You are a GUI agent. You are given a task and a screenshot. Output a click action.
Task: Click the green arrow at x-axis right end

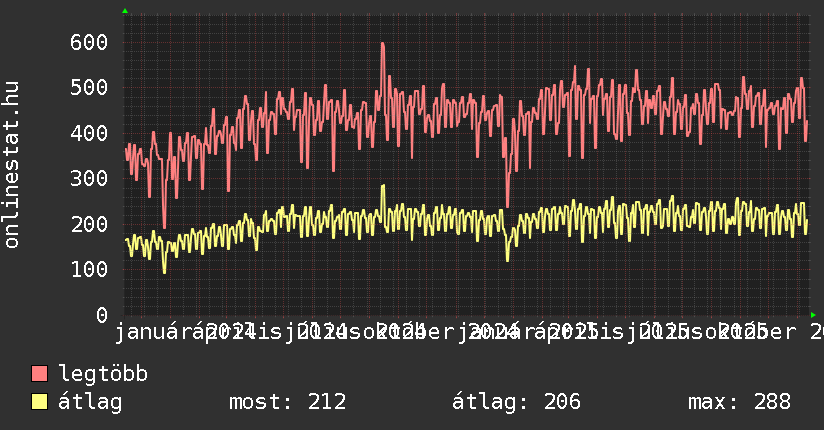pyautogui.click(x=813, y=314)
